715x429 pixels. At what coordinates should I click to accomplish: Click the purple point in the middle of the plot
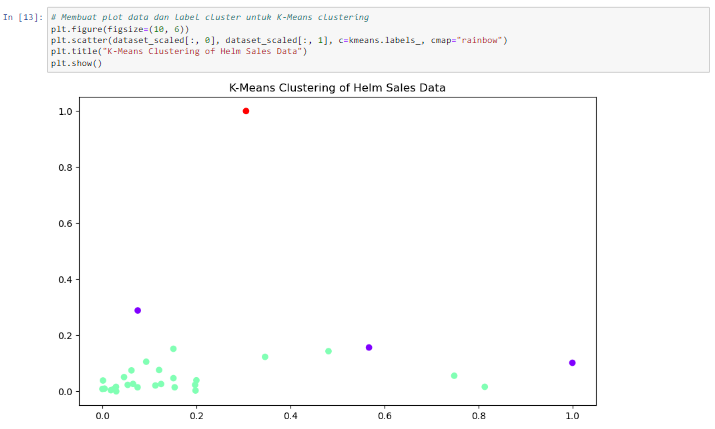pos(369,347)
